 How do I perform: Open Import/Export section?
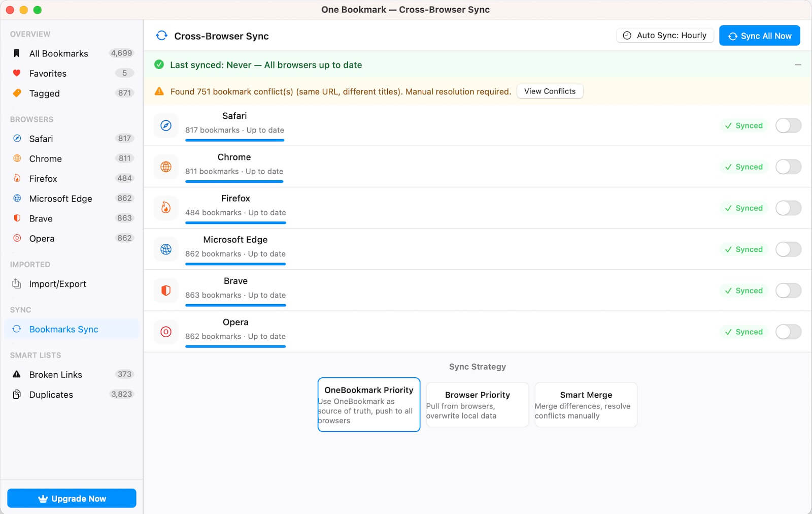(72, 284)
